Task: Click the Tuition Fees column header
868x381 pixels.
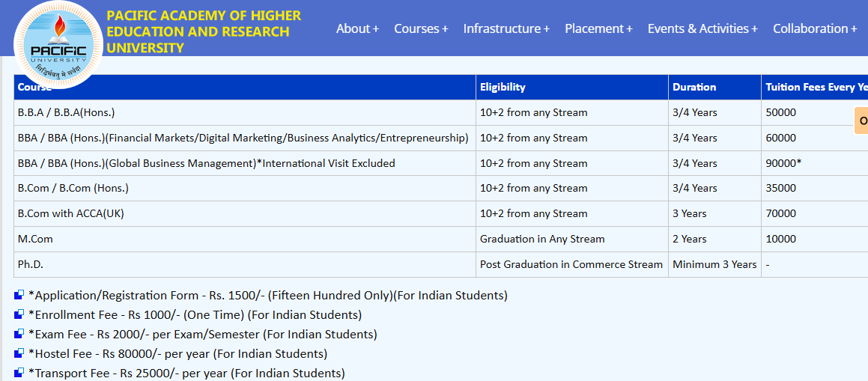Action: coord(814,87)
